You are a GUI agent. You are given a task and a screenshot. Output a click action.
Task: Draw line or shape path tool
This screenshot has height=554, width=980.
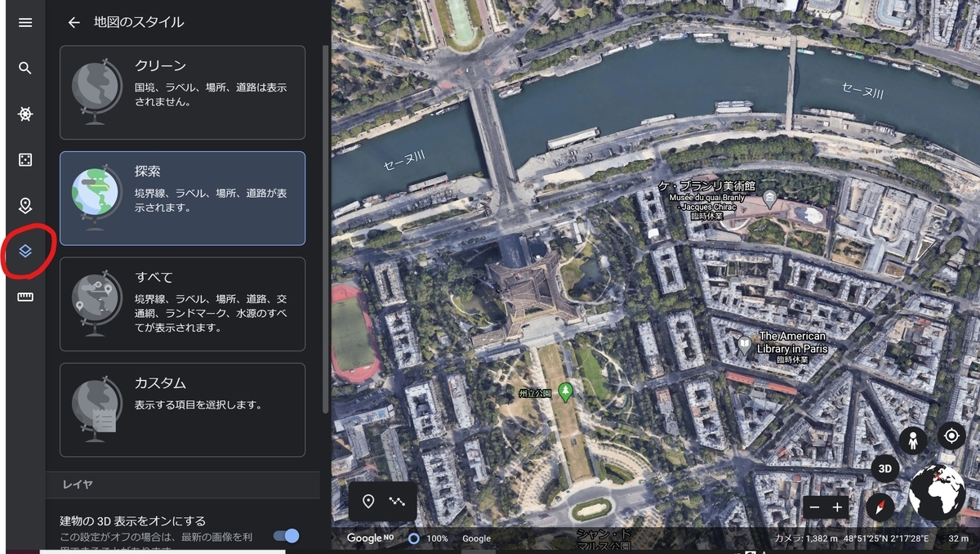397,501
